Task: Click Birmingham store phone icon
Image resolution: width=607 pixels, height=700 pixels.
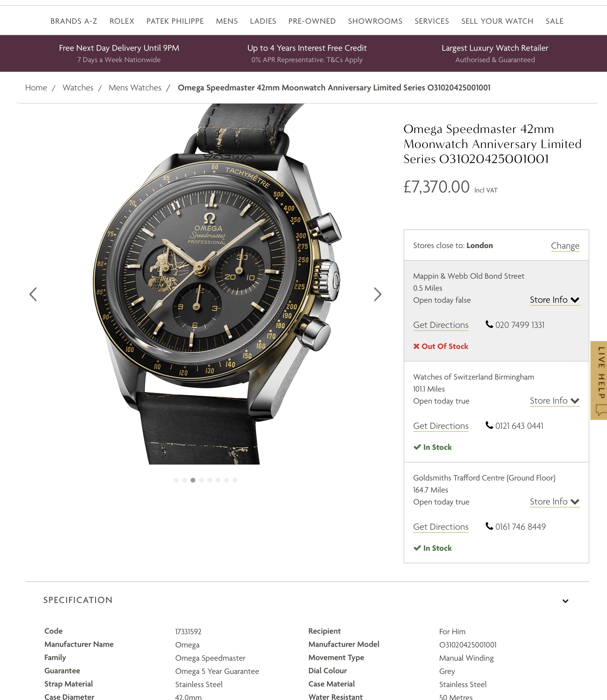Action: 489,425
